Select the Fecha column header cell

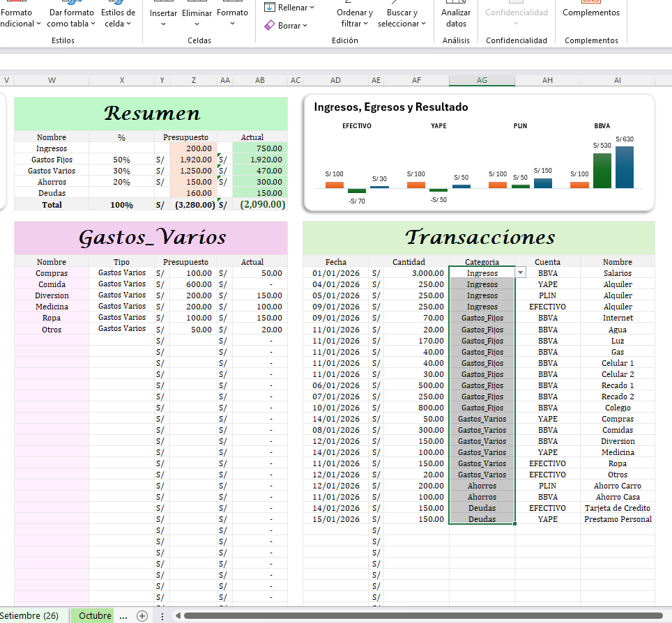click(x=335, y=262)
